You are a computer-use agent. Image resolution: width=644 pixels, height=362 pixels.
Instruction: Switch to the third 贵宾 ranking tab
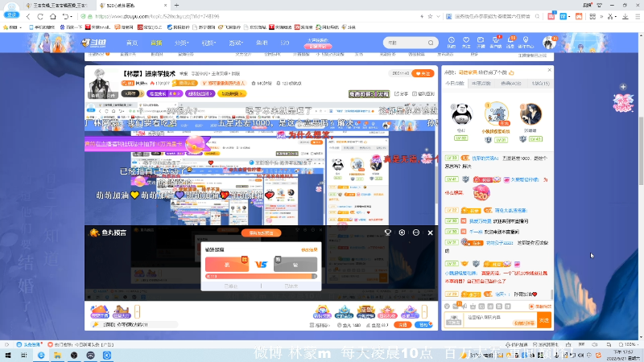[511, 84]
